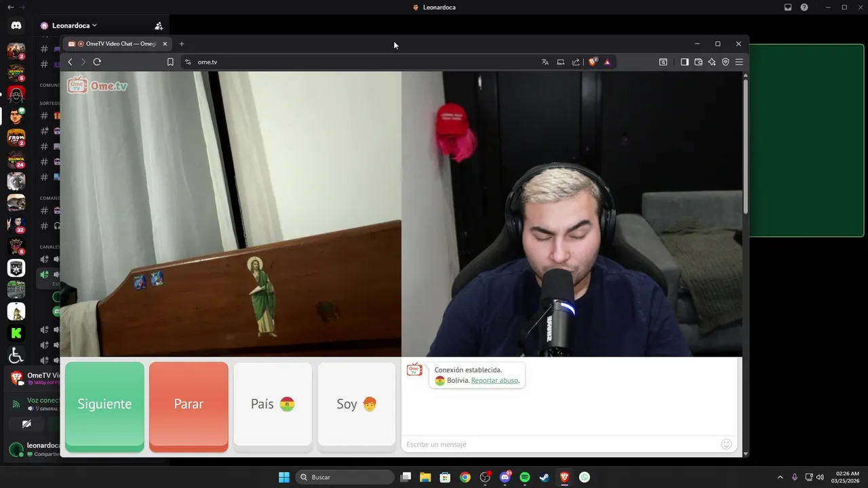Open Soy gender selector
Screen dimensions: 868x488
pos(357,406)
